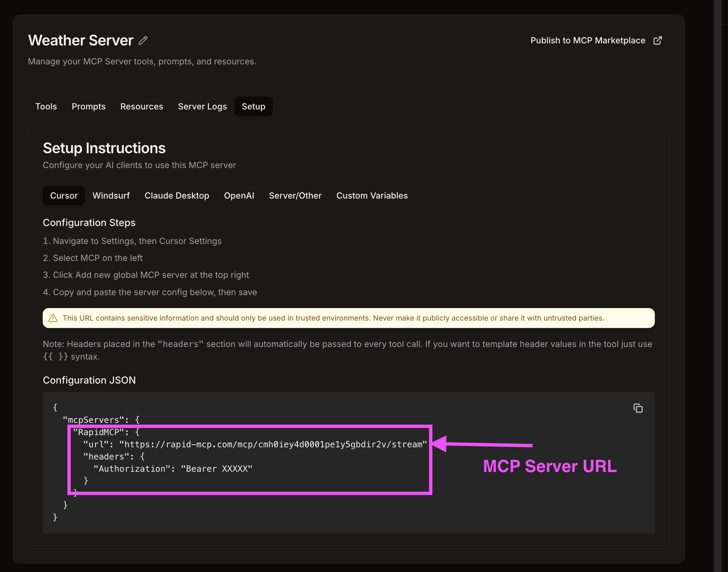The image size is (728, 572).
Task: View the Server Logs tab
Action: pos(202,106)
